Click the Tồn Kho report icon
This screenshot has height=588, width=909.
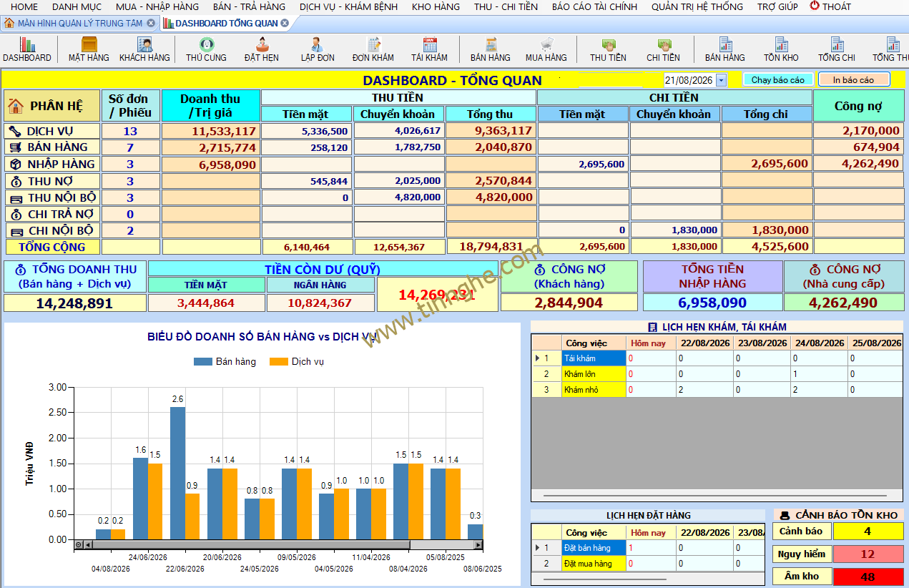tap(781, 49)
